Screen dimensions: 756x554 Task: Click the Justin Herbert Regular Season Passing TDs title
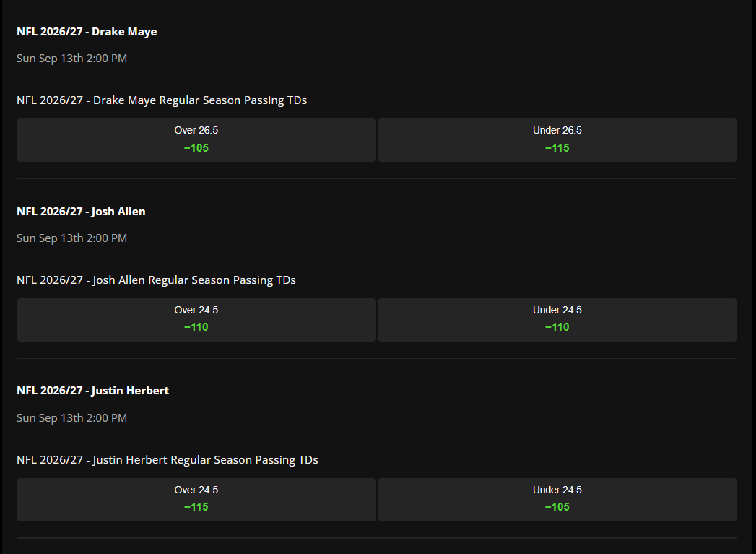pos(168,460)
